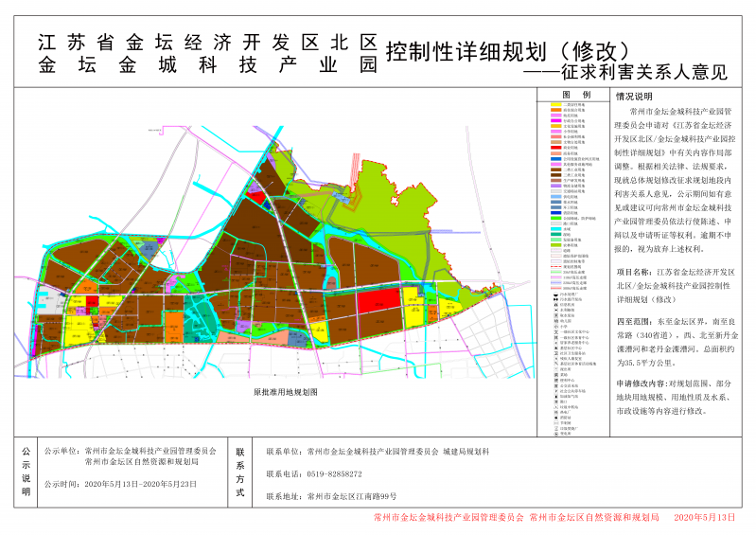
Task: Click the red 商业用地 legend swatch
Action: click(556, 148)
